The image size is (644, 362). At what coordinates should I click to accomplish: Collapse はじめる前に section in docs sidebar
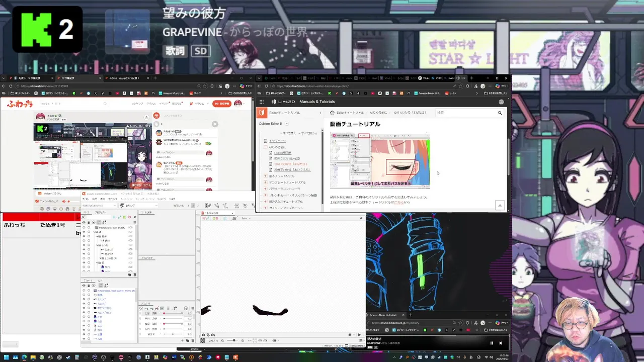pos(266,147)
